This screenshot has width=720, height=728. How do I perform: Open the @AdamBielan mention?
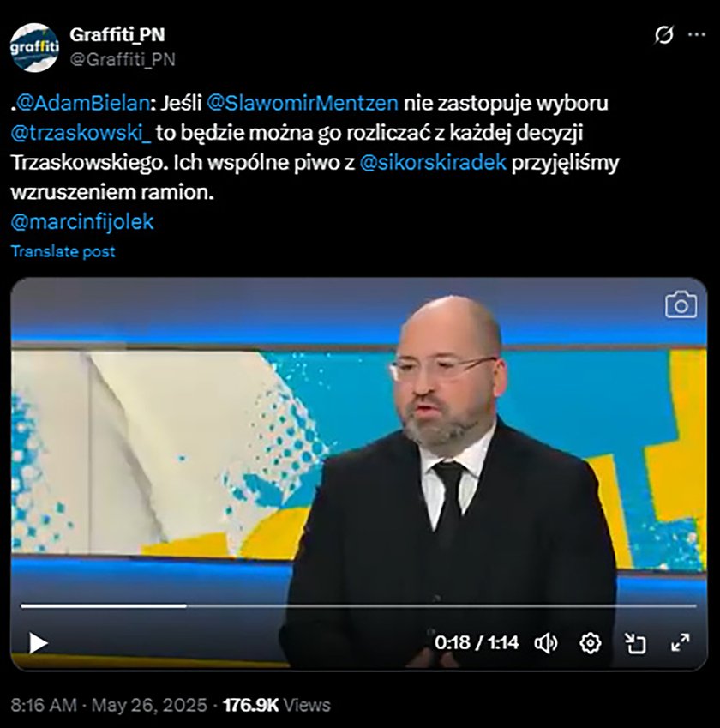(82, 103)
